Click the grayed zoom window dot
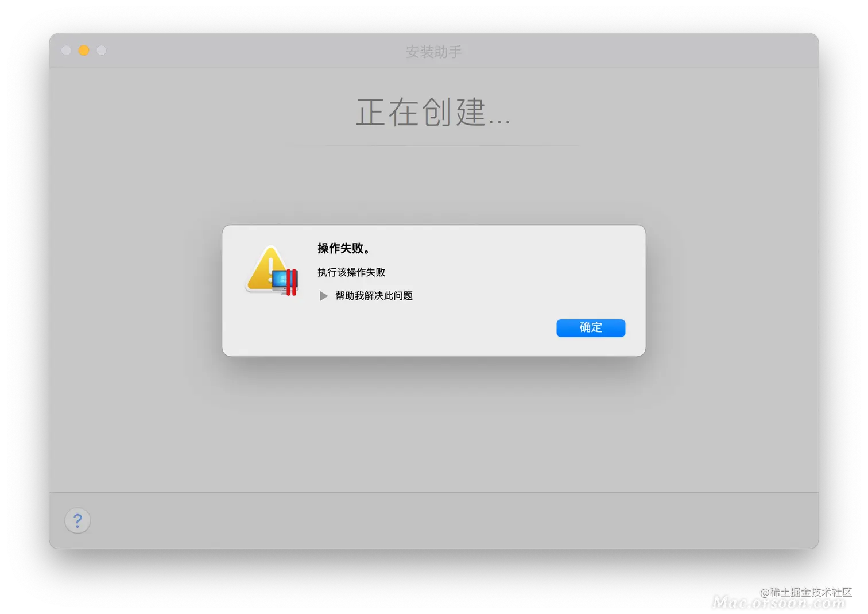 [x=102, y=51]
